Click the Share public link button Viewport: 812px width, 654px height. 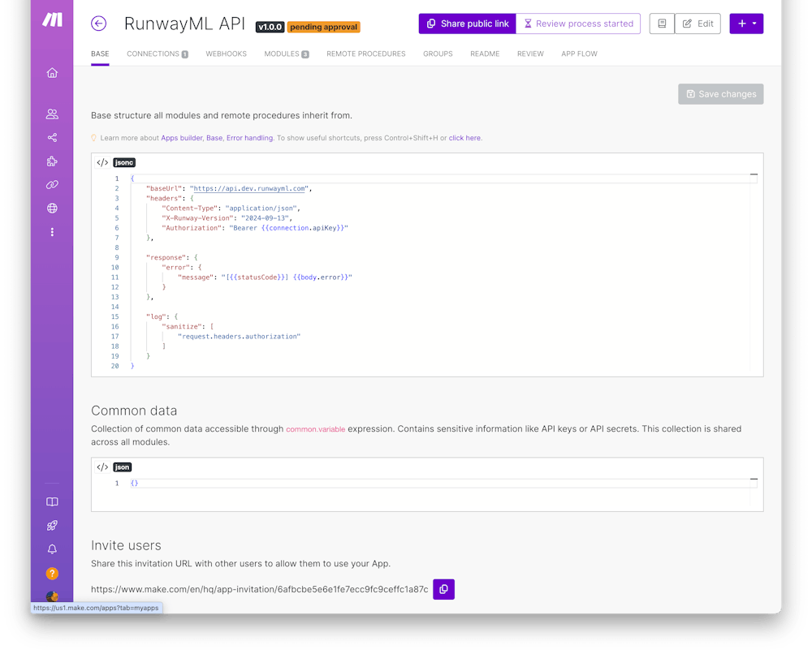[x=467, y=24]
